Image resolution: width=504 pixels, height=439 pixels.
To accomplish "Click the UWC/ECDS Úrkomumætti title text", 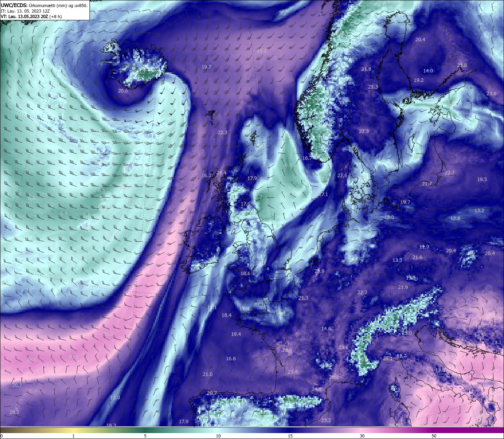I will (44, 5).
